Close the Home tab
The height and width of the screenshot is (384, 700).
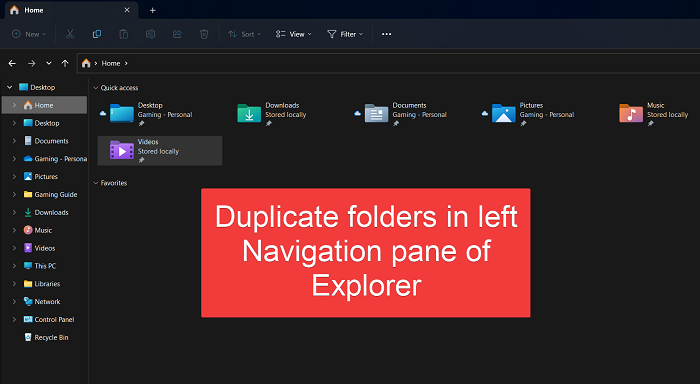coord(127,10)
